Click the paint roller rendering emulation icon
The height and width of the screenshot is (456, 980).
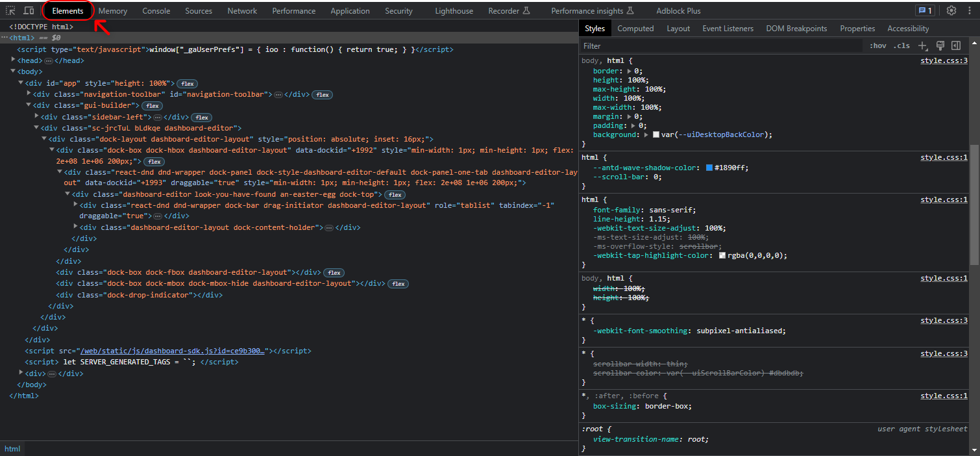pos(940,45)
